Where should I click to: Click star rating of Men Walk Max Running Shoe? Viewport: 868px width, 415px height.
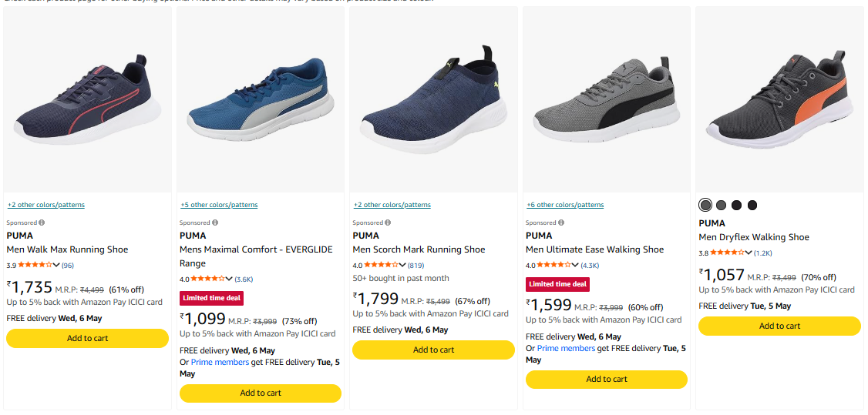35,266
